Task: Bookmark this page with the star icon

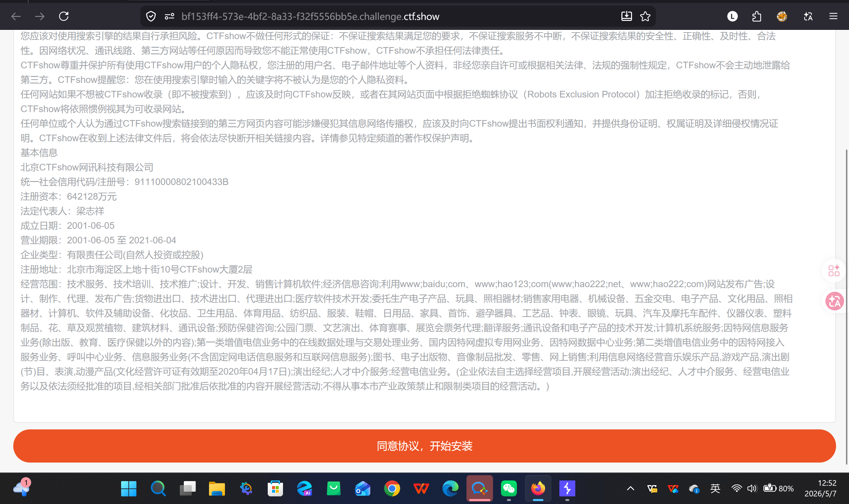Action: point(645,16)
